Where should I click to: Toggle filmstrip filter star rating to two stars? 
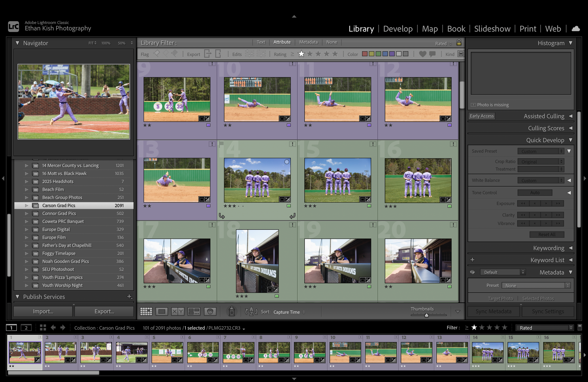[482, 327]
